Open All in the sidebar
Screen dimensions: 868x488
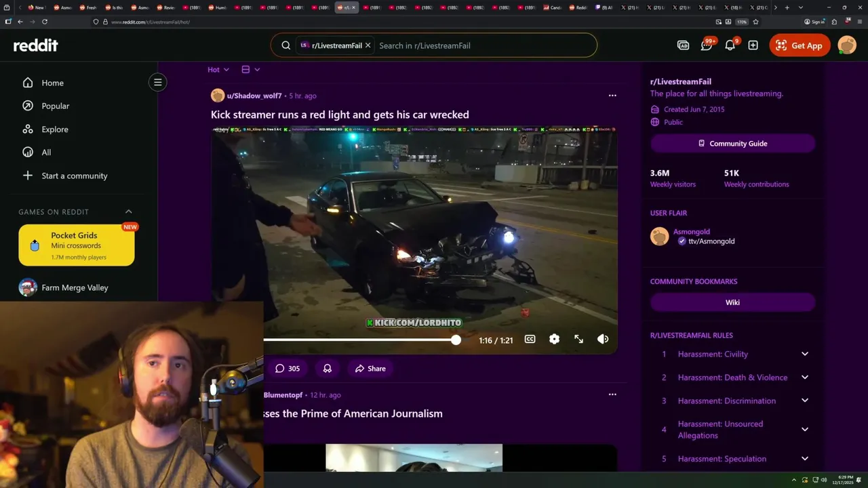46,152
